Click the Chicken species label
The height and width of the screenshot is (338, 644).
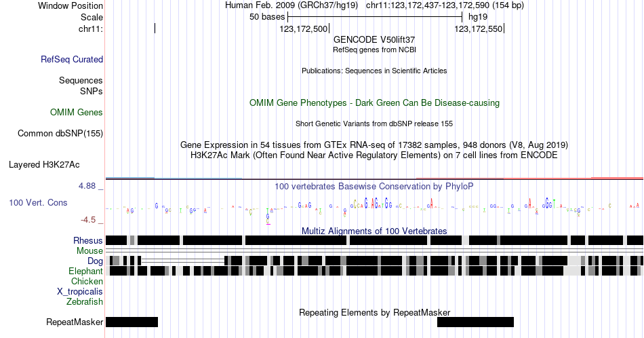click(x=87, y=281)
